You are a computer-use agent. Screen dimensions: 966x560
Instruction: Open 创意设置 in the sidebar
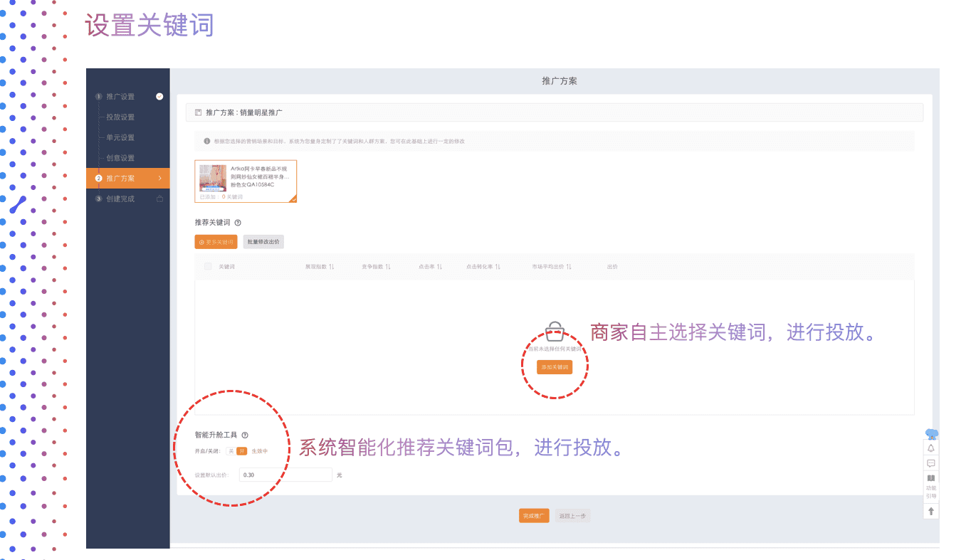120,158
